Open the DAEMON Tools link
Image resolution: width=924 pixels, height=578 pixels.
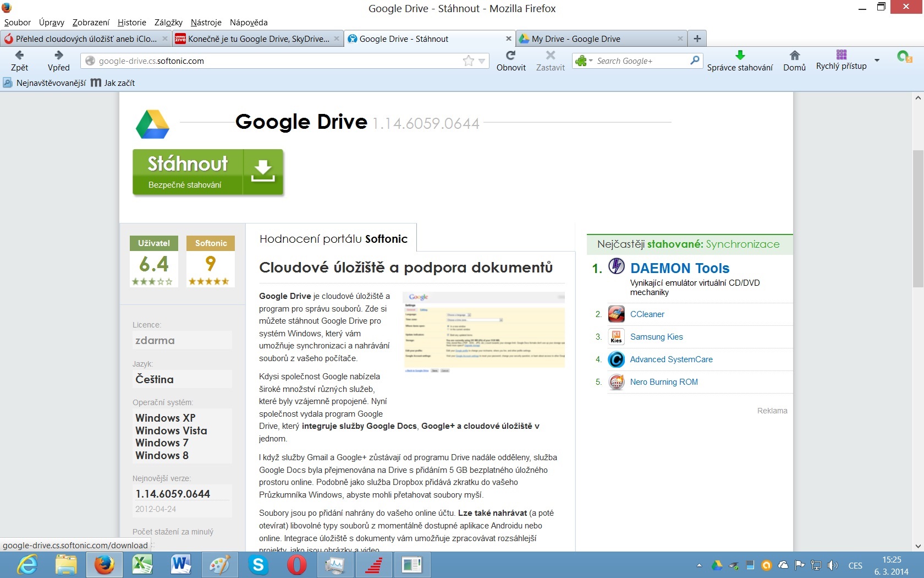click(680, 268)
